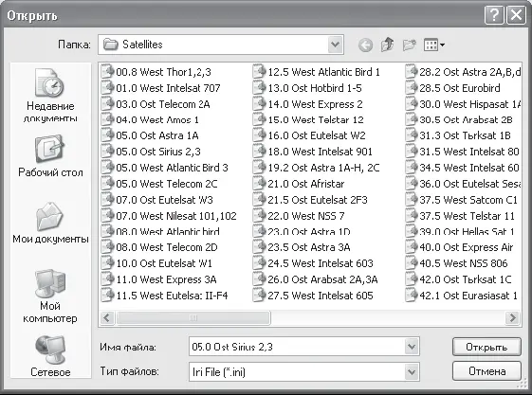The height and width of the screenshot is (395, 532).
Task: Open My Computer (Мой компьютер) shortcut
Action: (x=50, y=296)
